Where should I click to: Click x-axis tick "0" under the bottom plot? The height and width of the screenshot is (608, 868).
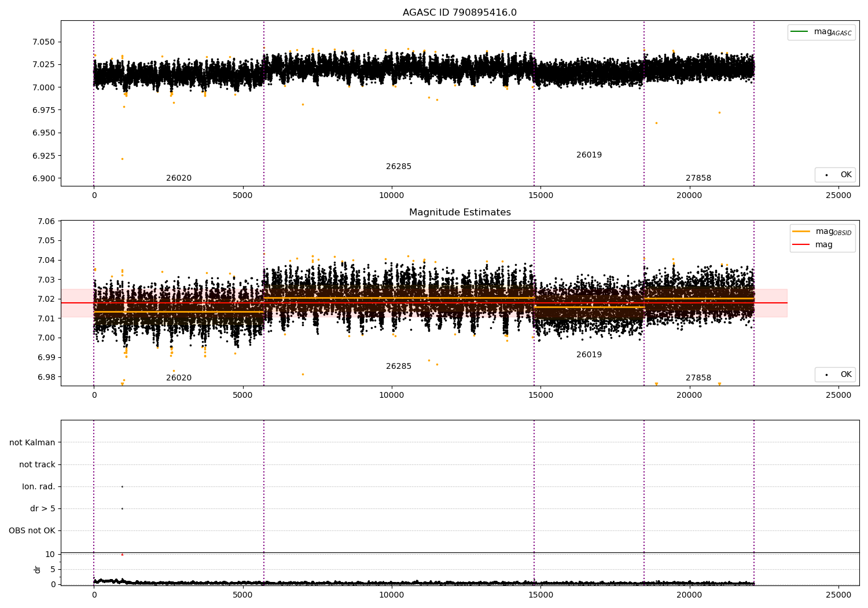[94, 594]
